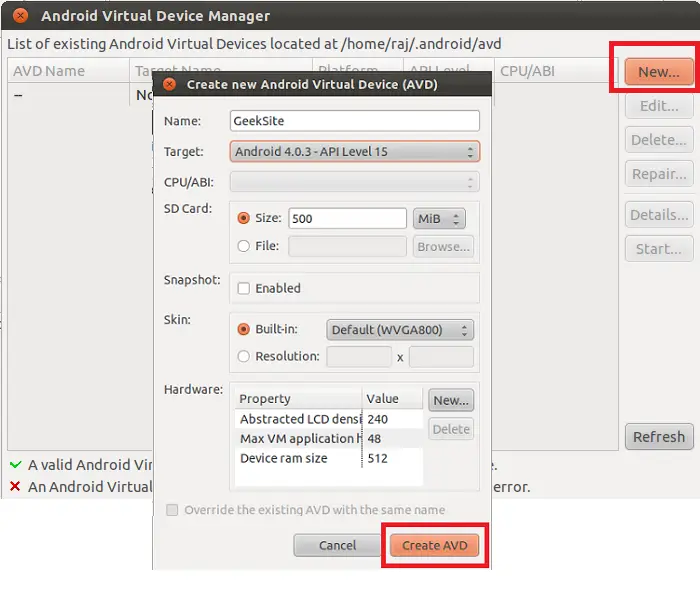700x600 pixels.
Task: Click the Value column header
Action: point(392,398)
